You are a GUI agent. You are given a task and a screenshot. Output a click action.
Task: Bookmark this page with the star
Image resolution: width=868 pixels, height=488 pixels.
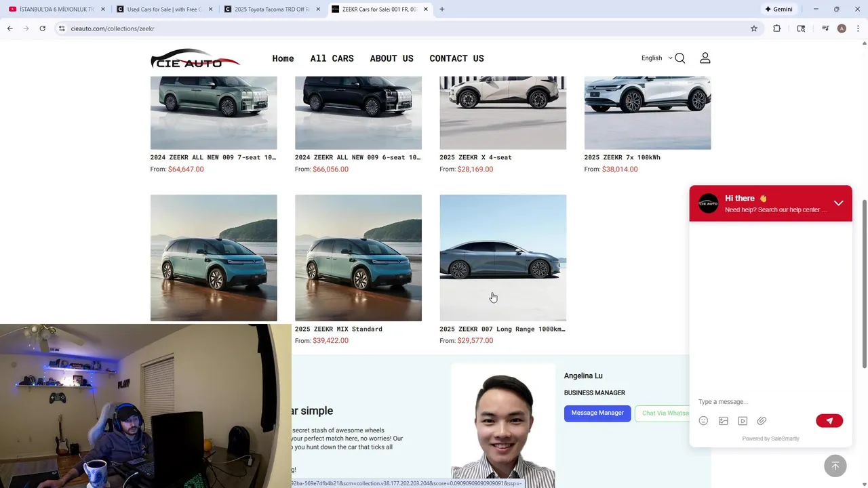pos(754,28)
